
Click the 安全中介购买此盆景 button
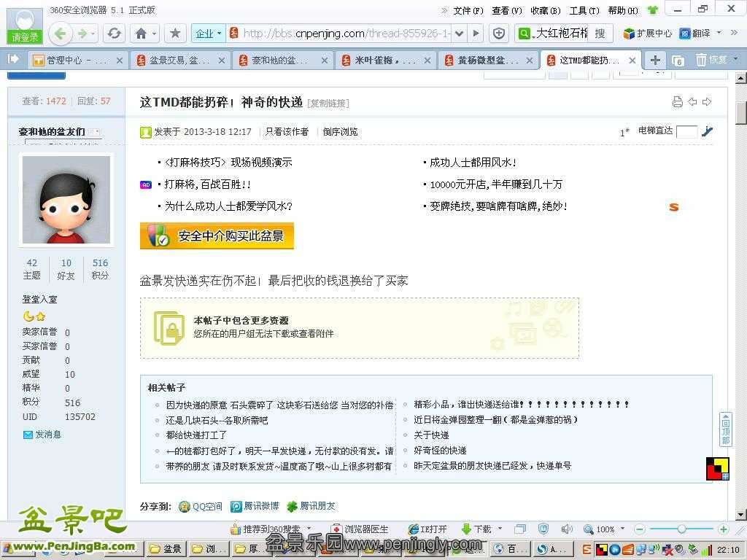pos(217,236)
